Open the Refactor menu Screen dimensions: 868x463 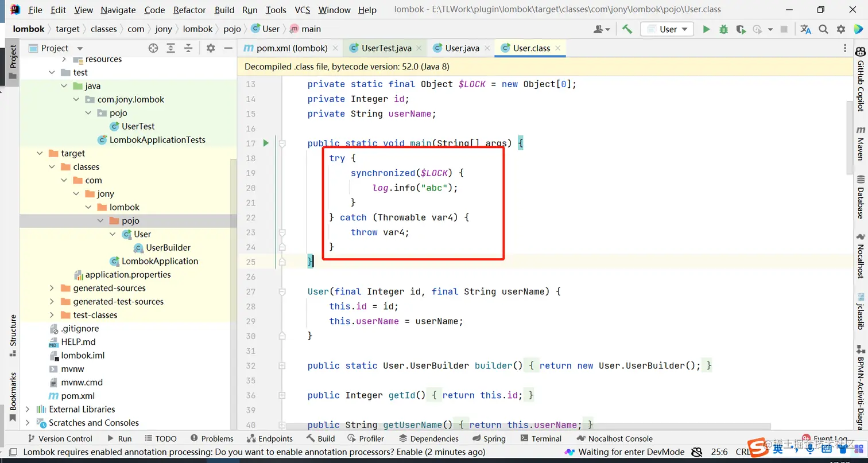pos(189,10)
